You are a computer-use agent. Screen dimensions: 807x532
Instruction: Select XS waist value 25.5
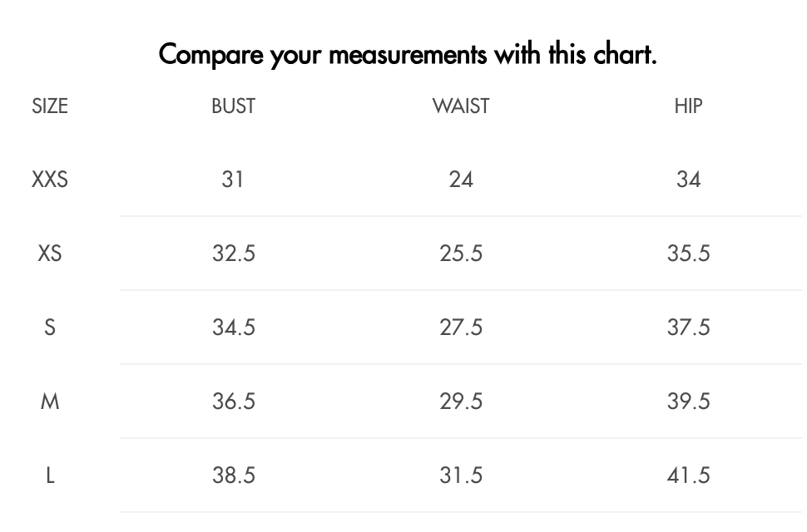461,254
